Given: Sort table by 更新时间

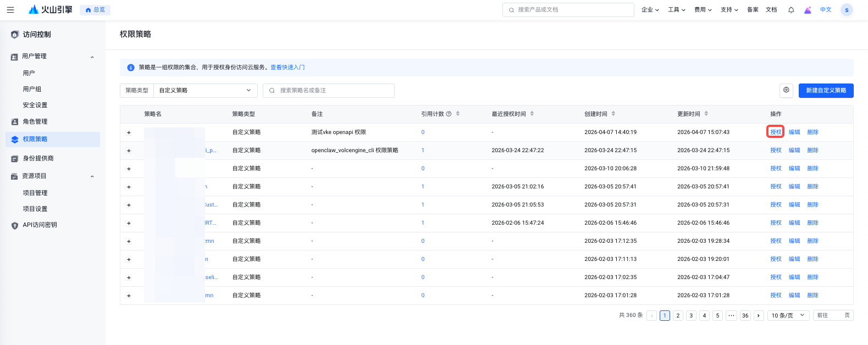Looking at the screenshot, I should click(706, 114).
